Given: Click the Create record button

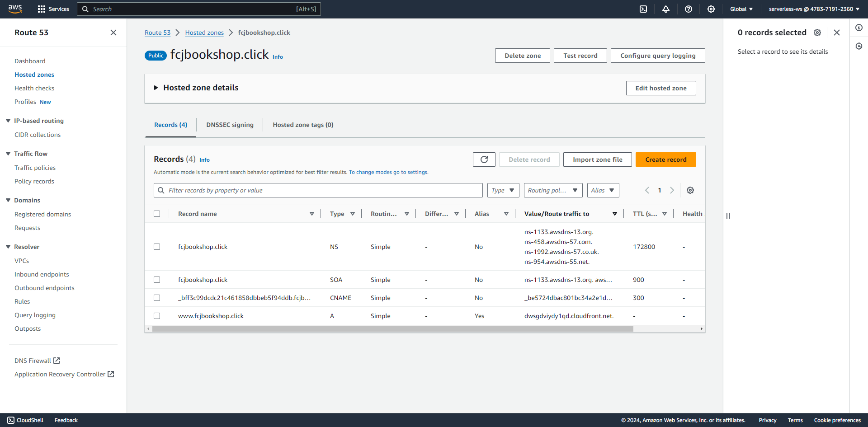Looking at the screenshot, I should pyautogui.click(x=666, y=160).
